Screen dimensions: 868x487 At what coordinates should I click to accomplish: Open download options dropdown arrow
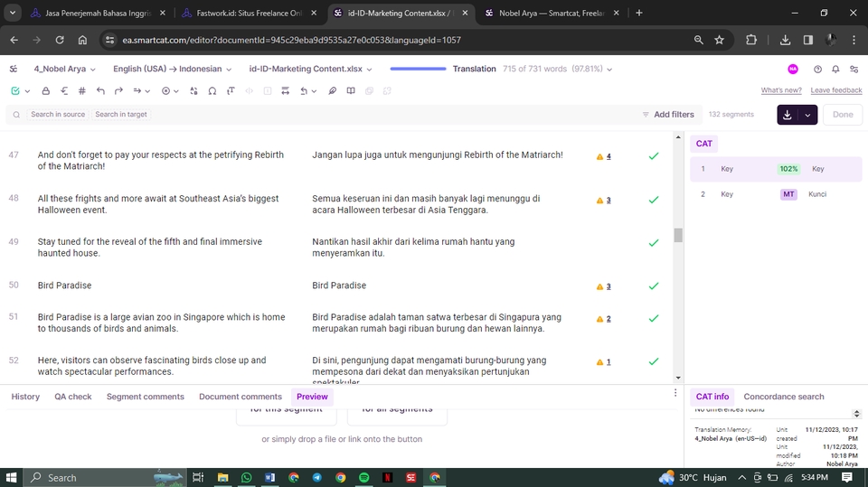click(807, 115)
